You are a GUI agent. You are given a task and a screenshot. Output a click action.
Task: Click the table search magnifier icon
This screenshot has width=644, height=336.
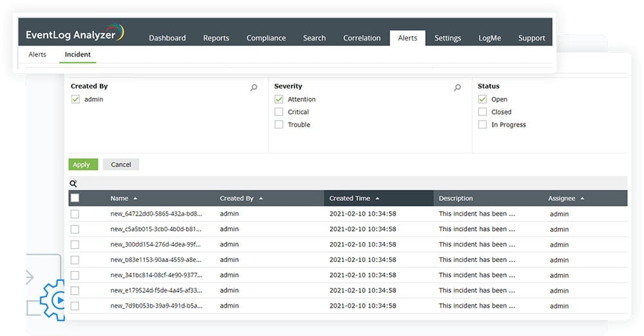click(73, 183)
